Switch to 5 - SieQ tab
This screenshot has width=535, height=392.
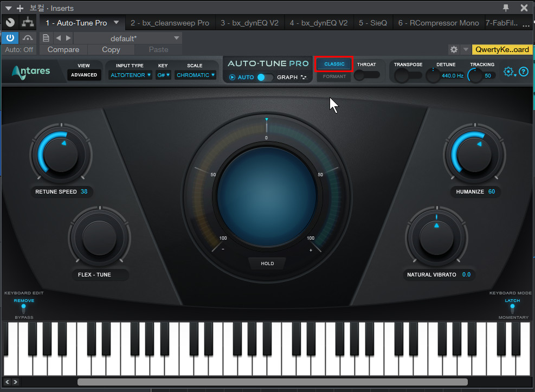[372, 23]
